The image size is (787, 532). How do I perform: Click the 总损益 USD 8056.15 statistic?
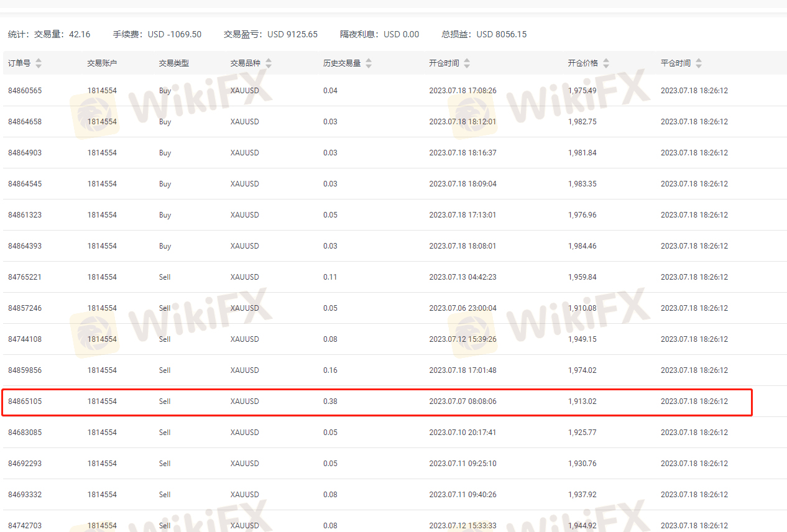click(484, 34)
